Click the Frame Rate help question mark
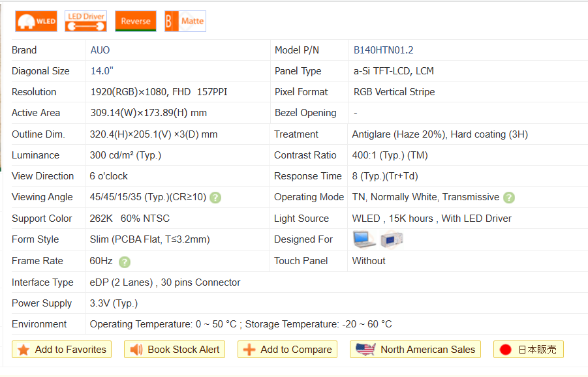Viewport: 588px width, 377px height. [x=125, y=262]
